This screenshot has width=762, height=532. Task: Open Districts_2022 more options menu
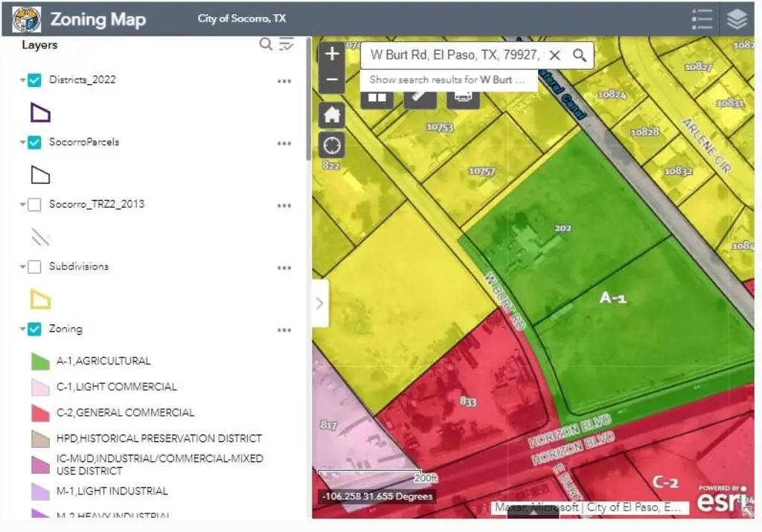coord(284,81)
